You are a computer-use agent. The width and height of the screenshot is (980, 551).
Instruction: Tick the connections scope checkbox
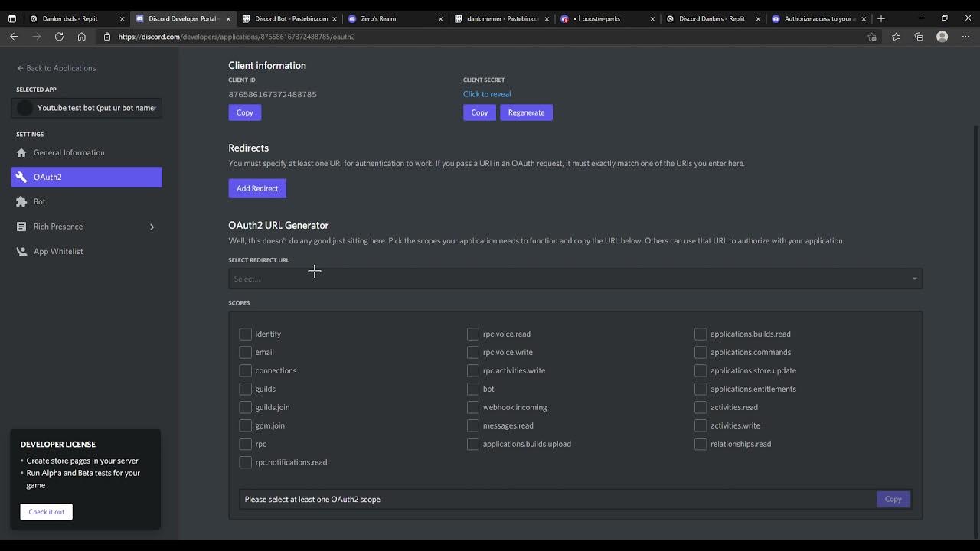(245, 370)
